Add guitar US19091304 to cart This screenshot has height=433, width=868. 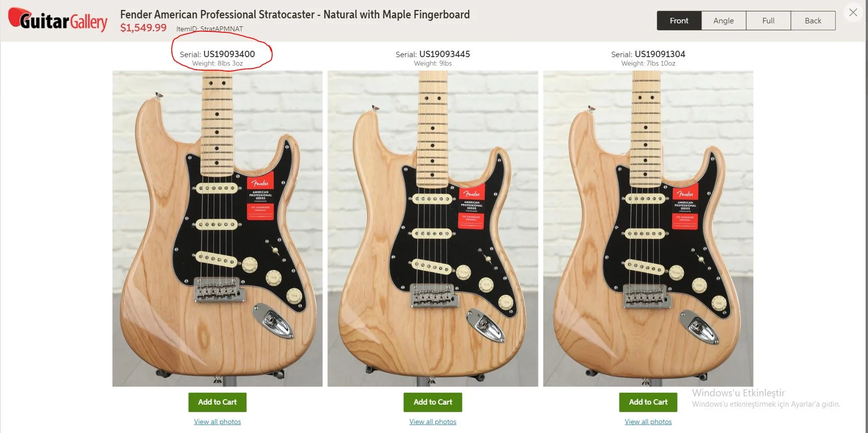(648, 402)
